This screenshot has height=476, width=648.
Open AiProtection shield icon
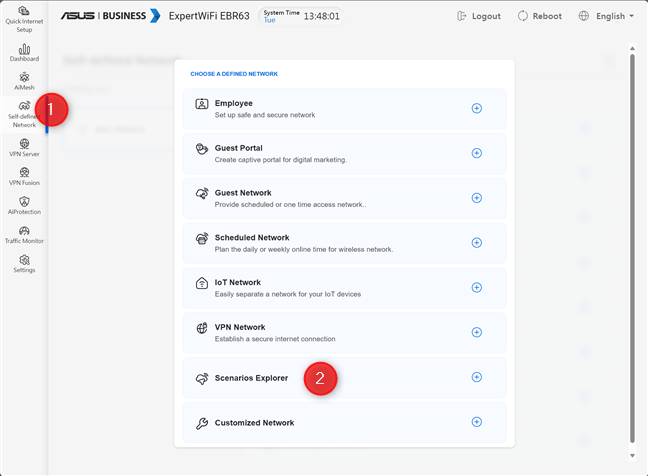click(24, 206)
